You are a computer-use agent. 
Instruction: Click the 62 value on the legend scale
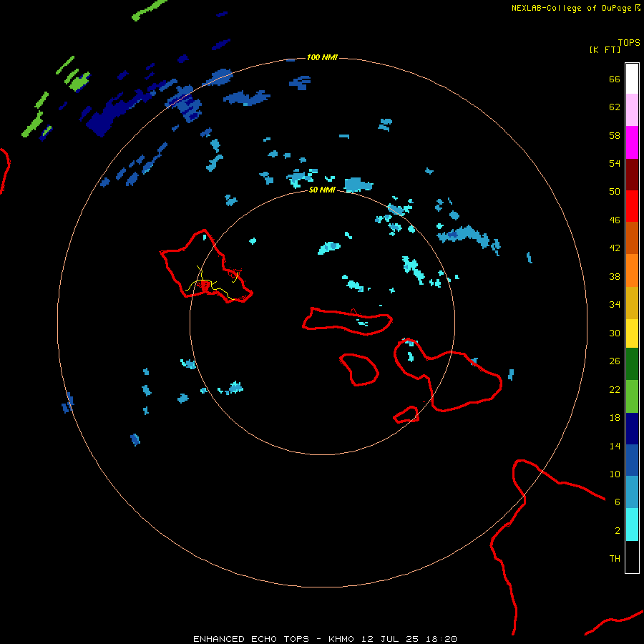point(615,107)
